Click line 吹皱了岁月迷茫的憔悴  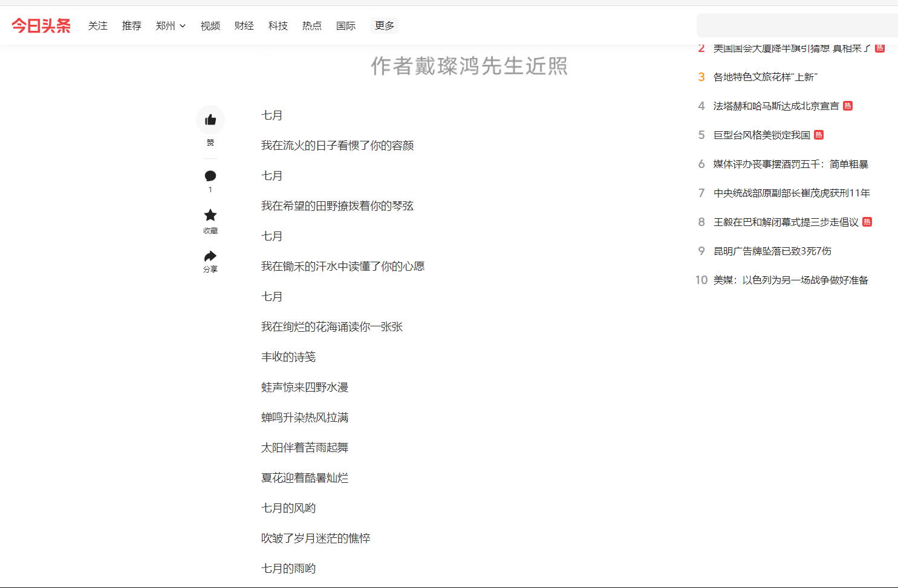(x=316, y=538)
